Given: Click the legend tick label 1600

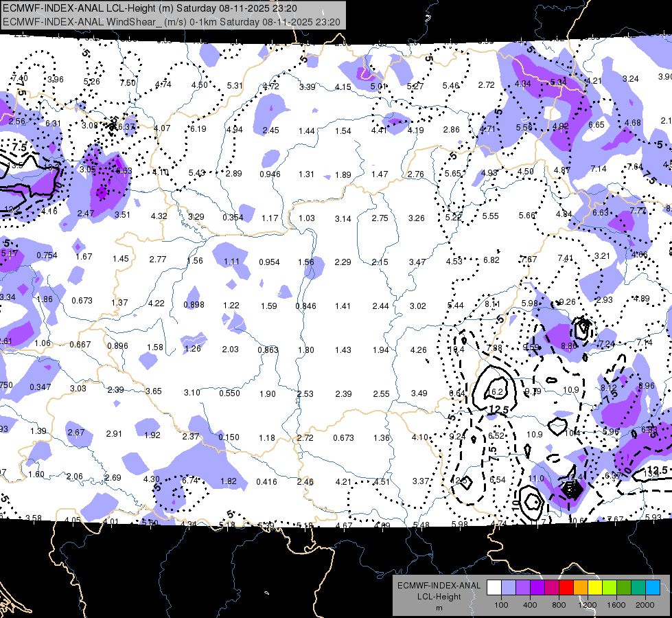Looking at the screenshot, I should point(616,605).
